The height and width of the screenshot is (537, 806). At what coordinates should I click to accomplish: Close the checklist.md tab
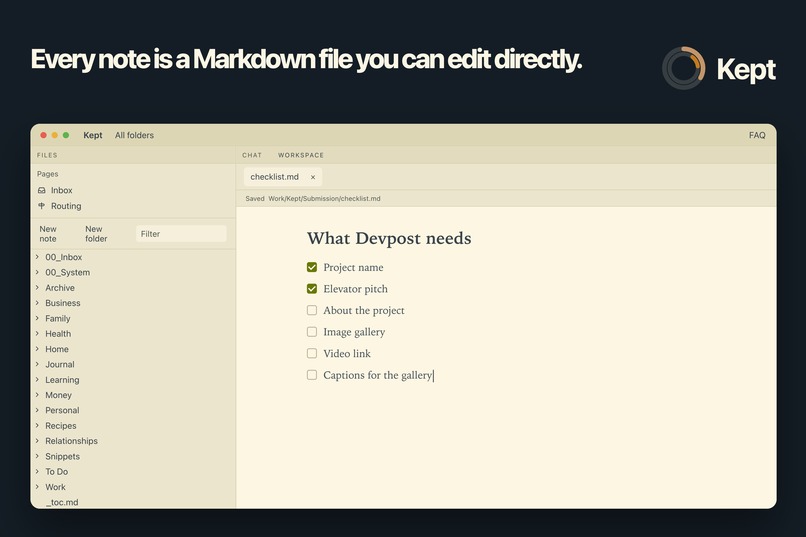(x=313, y=177)
